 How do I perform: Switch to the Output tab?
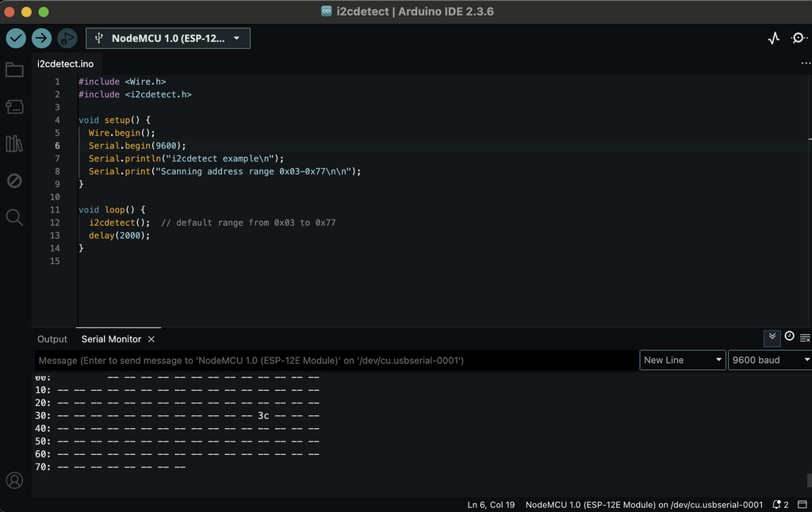point(52,339)
